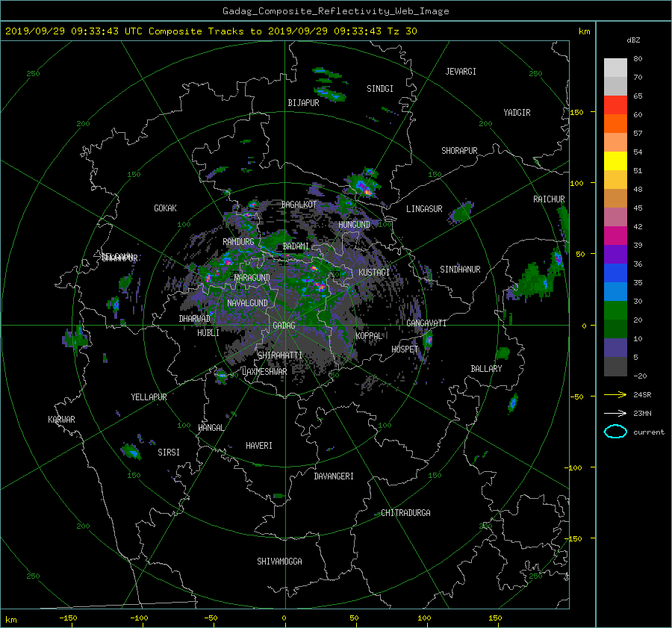
Task: Click on the 'SIRSI' label
Action: (x=169, y=453)
